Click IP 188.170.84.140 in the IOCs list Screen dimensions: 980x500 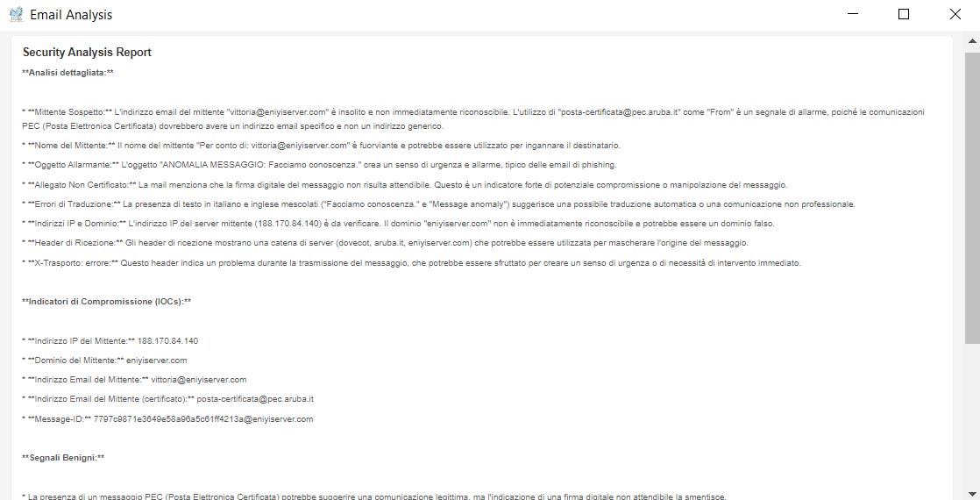pyautogui.click(x=167, y=341)
